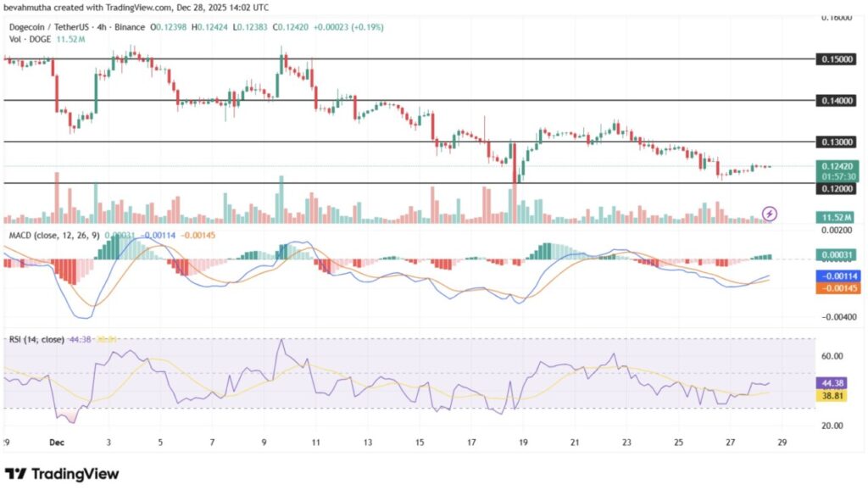Click the yellow 38.81 RSI average tag

point(834,395)
